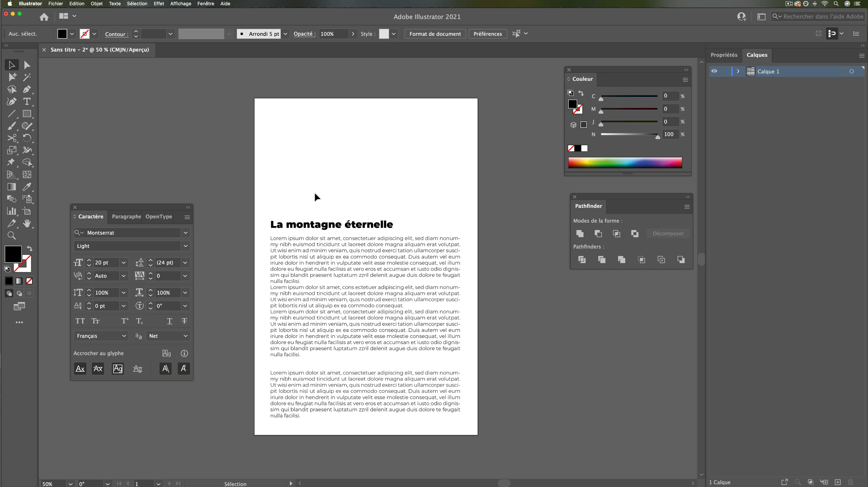Select the Eyedropper tool
868x487 pixels.
coord(27,187)
